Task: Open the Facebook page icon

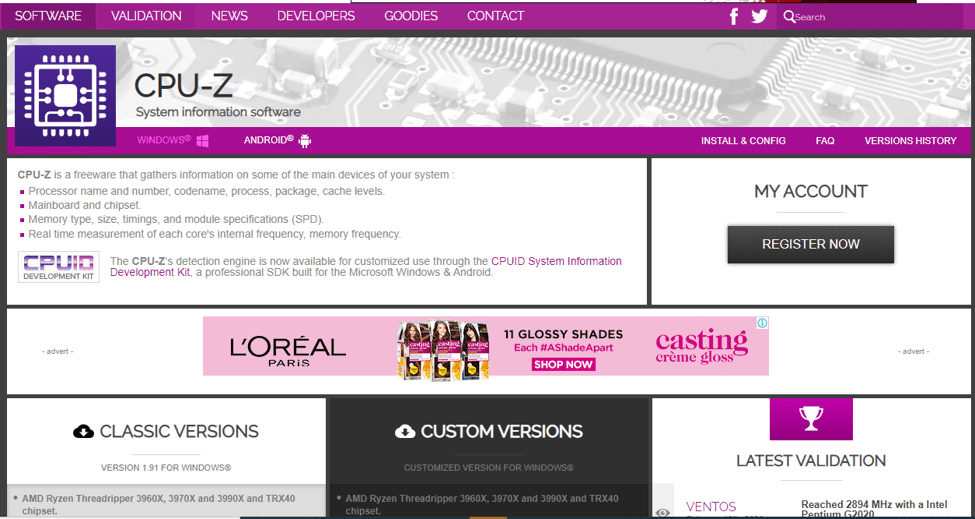Action: pyautogui.click(x=734, y=16)
